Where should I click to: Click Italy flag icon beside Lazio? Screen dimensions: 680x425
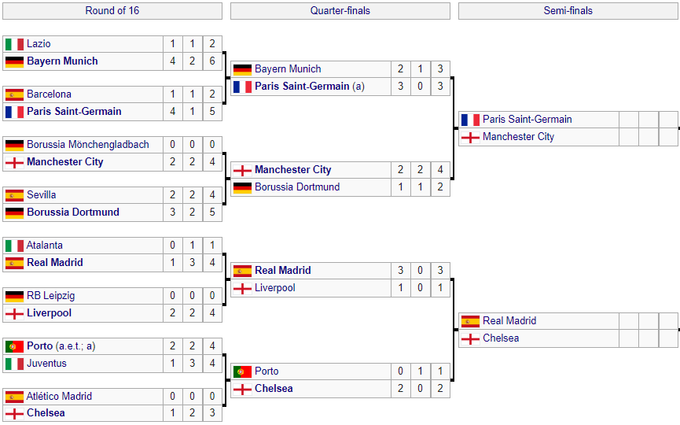tap(14, 44)
